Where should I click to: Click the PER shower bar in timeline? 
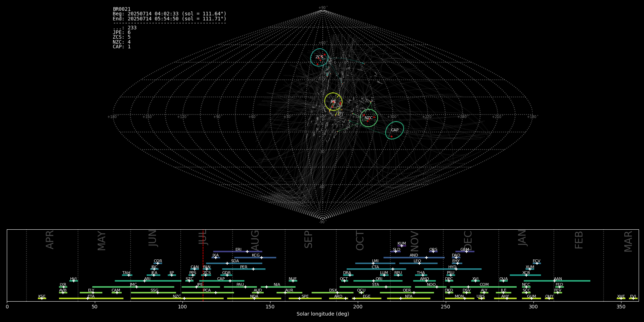click(x=244, y=269)
